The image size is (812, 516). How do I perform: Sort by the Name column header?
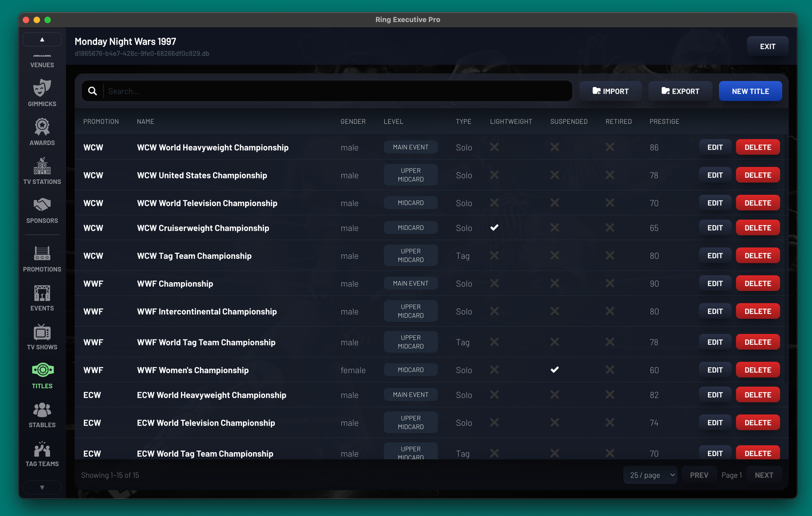[145, 121]
